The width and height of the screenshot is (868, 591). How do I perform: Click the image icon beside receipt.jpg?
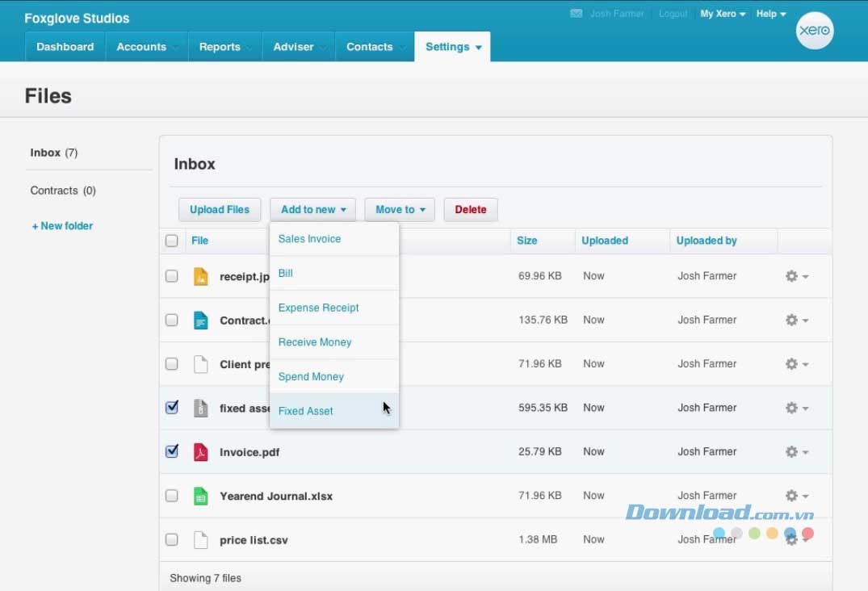pyautogui.click(x=200, y=275)
